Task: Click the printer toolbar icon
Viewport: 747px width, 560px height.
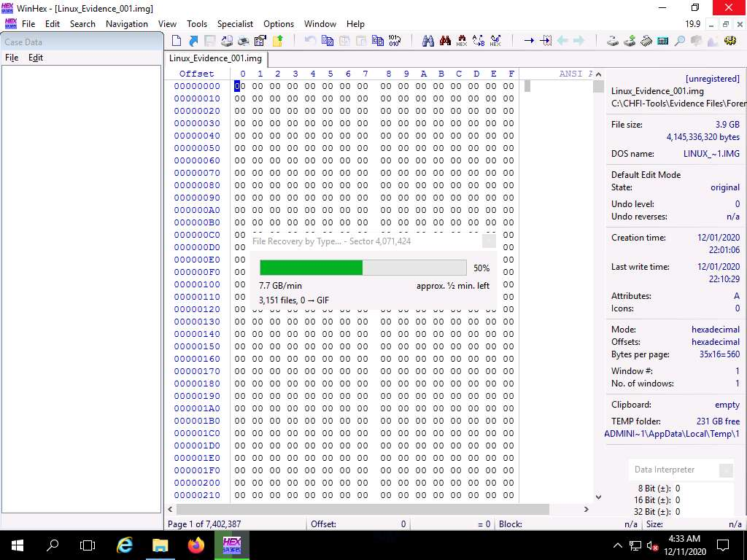Action: [244, 41]
